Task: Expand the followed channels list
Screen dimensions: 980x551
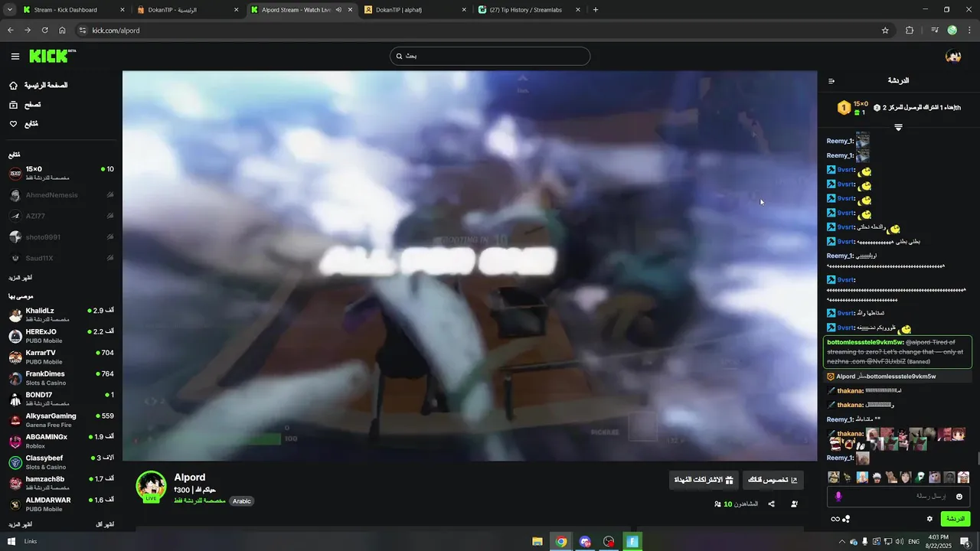Action: coord(21,278)
